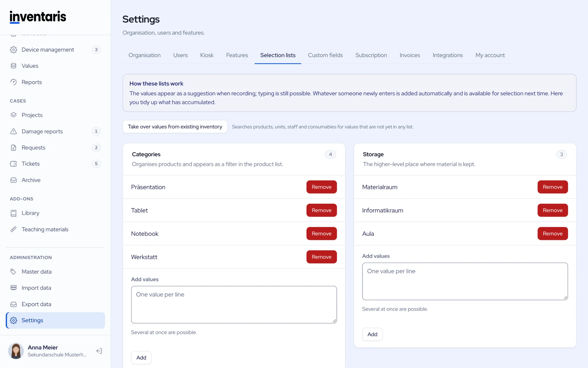Screen dimensions: 588x368
Task: Click Add button under Storage
Action: coord(372,334)
